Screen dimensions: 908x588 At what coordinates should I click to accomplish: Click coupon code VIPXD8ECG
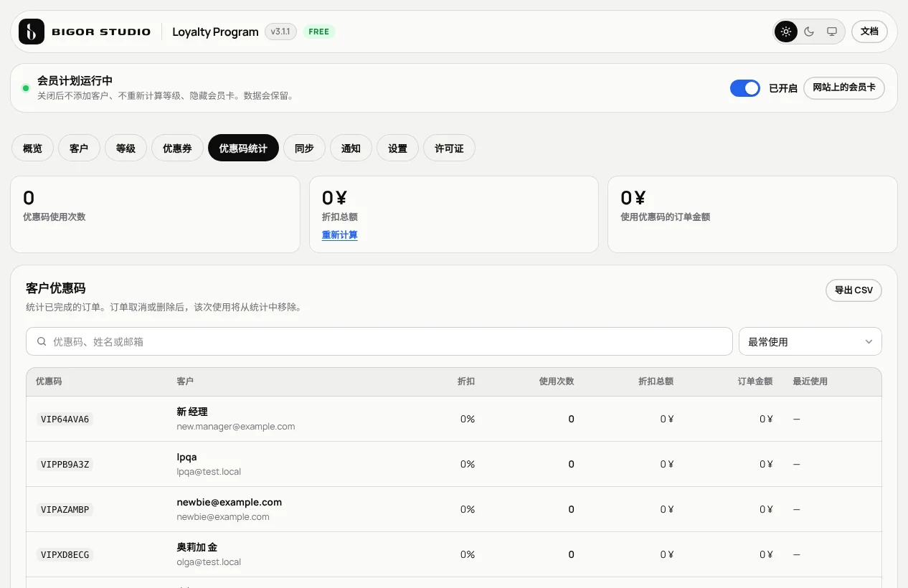pyautogui.click(x=65, y=554)
